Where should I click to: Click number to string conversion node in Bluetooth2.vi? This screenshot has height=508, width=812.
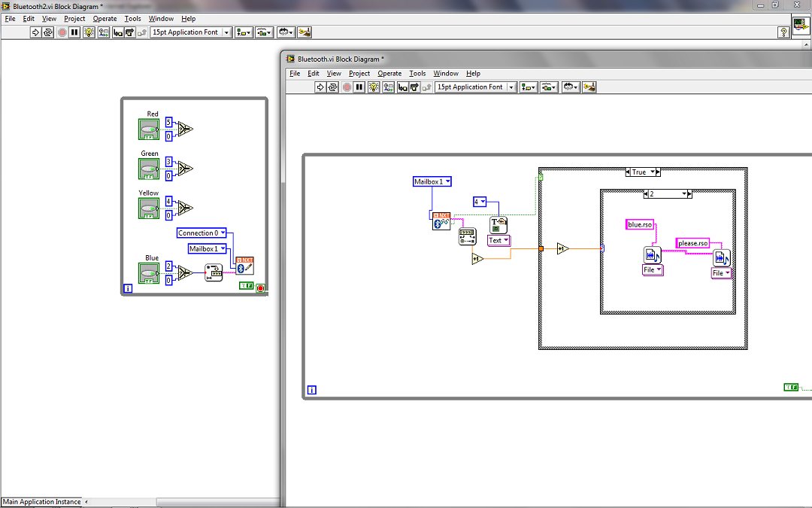(x=214, y=272)
